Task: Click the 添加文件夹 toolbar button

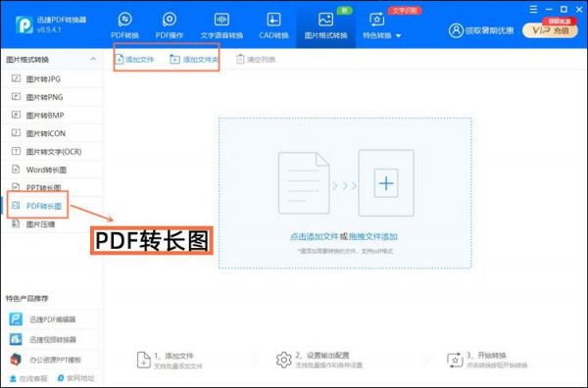Action: (194, 59)
